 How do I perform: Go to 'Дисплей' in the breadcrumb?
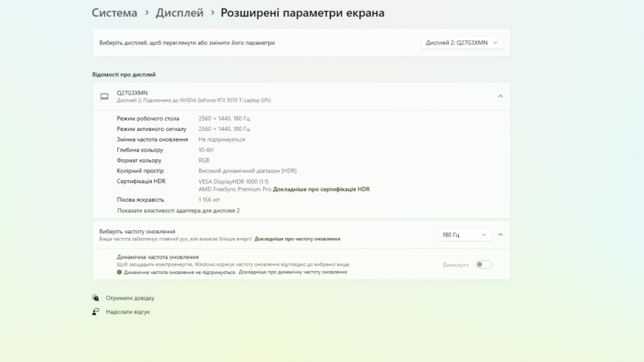point(180,13)
